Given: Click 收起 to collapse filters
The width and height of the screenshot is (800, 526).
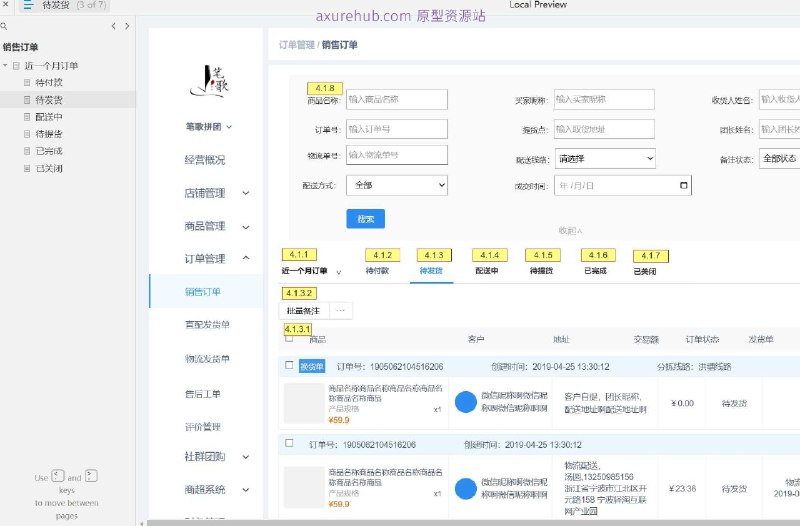Looking at the screenshot, I should tap(570, 231).
